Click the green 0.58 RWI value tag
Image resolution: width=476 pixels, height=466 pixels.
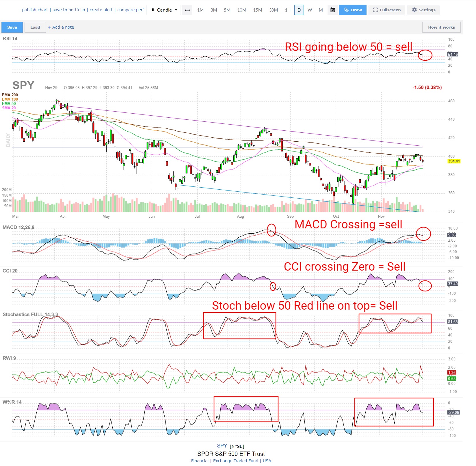click(x=452, y=379)
